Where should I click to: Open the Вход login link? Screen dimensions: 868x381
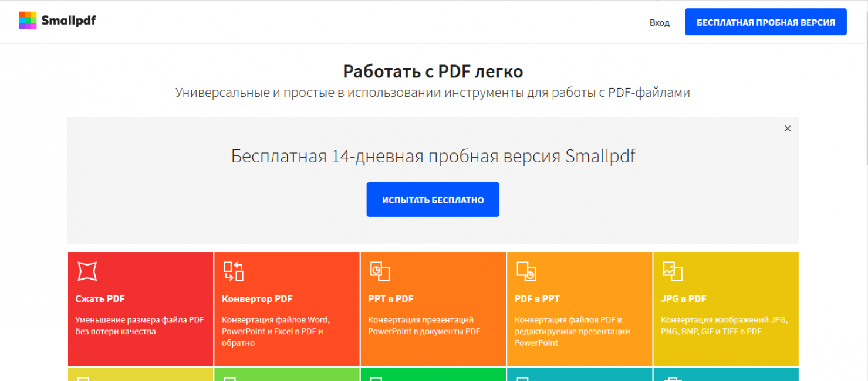(x=659, y=22)
